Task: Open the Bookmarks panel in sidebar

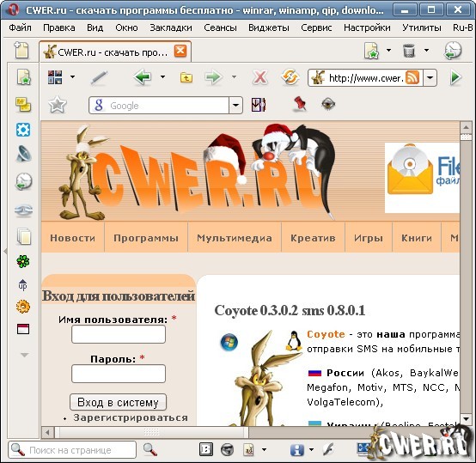Action: 23,77
